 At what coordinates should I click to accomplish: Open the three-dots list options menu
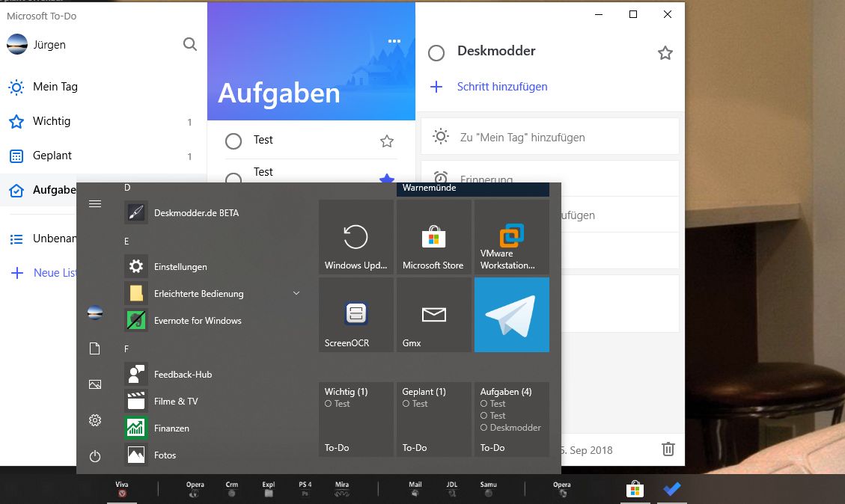394,41
